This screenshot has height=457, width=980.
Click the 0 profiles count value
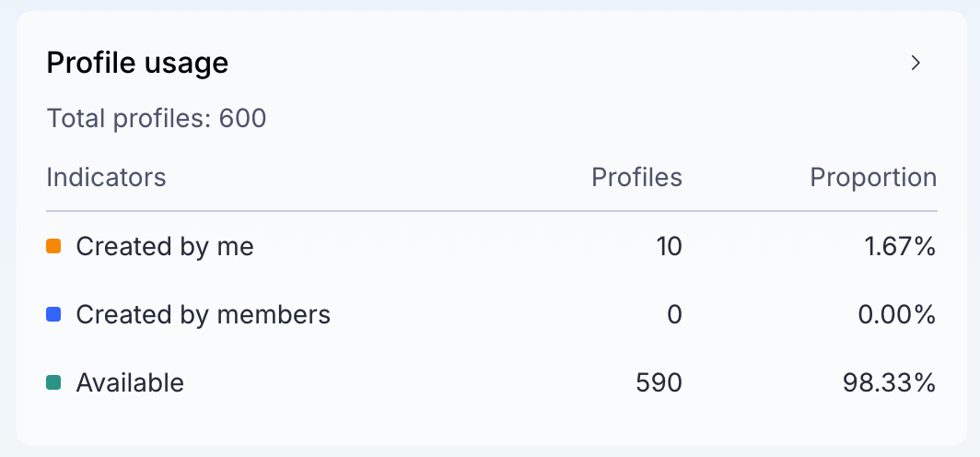(674, 314)
